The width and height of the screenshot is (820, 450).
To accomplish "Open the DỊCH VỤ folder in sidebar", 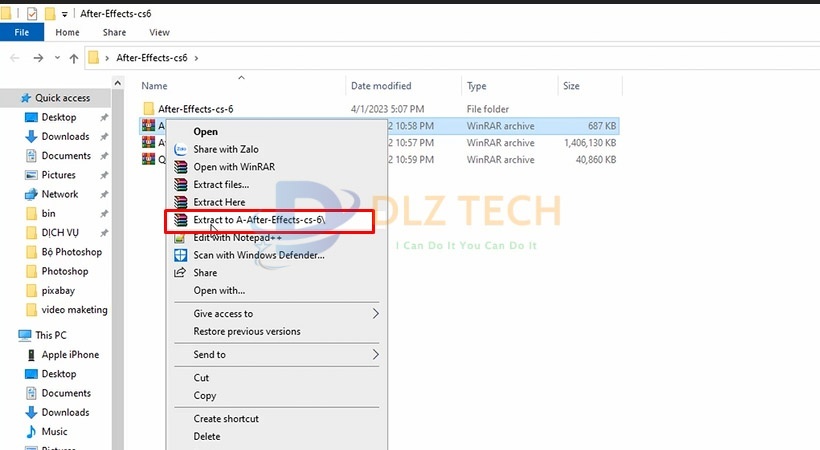I will click(x=60, y=233).
